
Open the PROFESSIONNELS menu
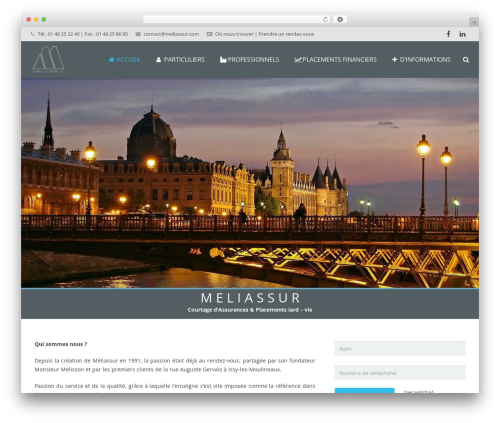(249, 60)
